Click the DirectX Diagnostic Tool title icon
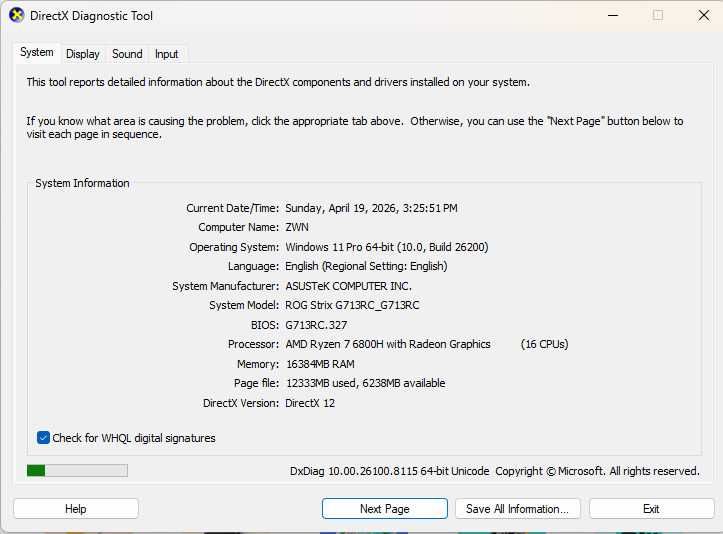723x534 pixels. [x=17, y=15]
